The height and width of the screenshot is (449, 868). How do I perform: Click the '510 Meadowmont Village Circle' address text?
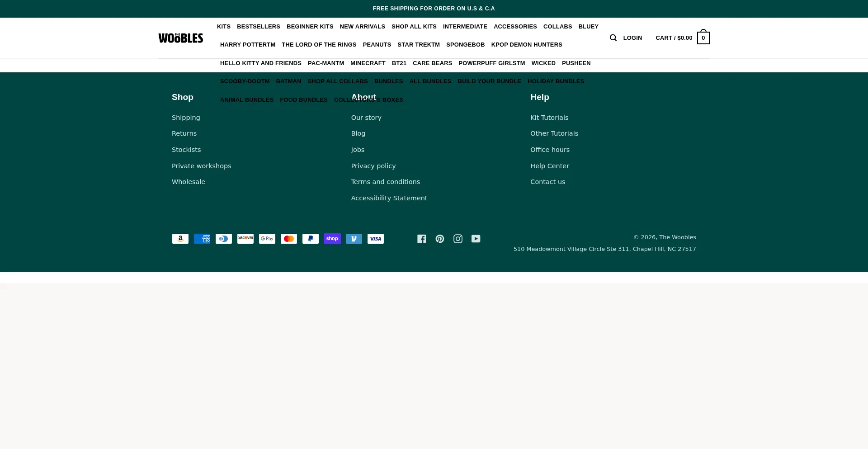[x=605, y=249]
